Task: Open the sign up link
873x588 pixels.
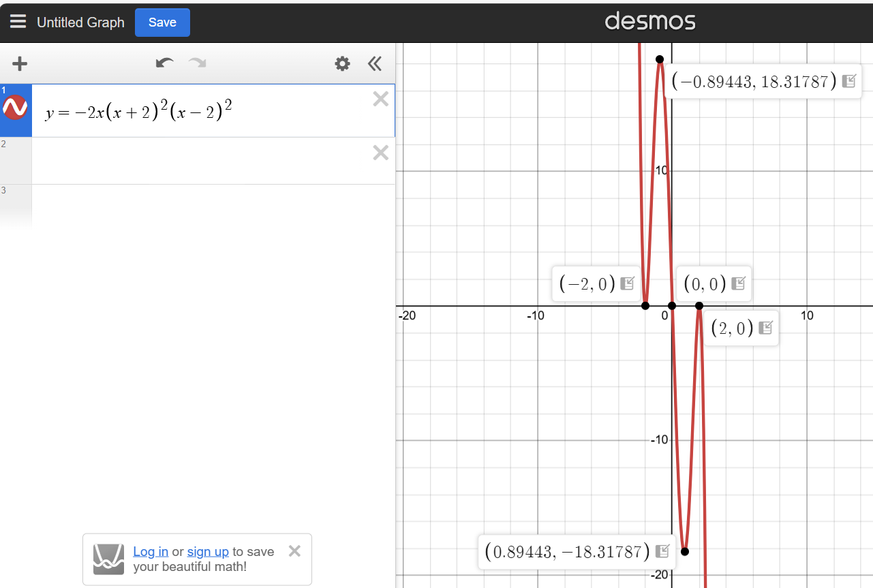Action: coord(208,552)
